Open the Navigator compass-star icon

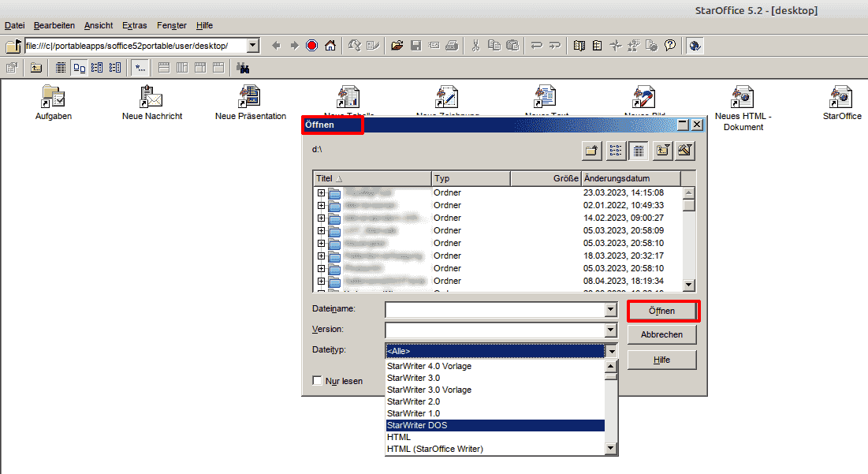pyautogui.click(x=616, y=46)
